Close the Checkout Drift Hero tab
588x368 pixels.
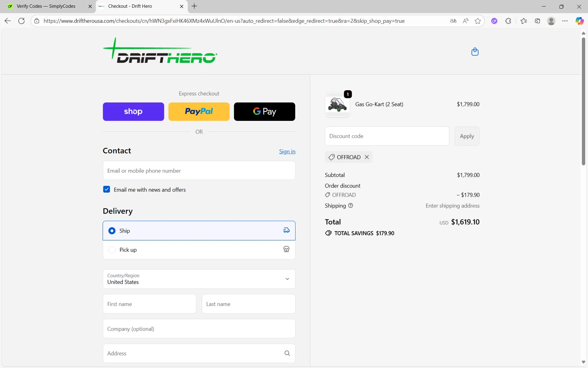(181, 6)
